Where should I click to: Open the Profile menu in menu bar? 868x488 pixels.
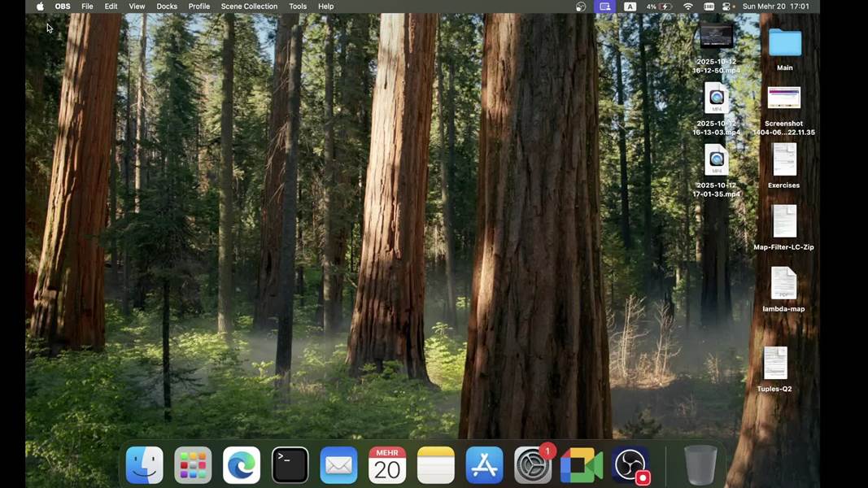point(199,7)
